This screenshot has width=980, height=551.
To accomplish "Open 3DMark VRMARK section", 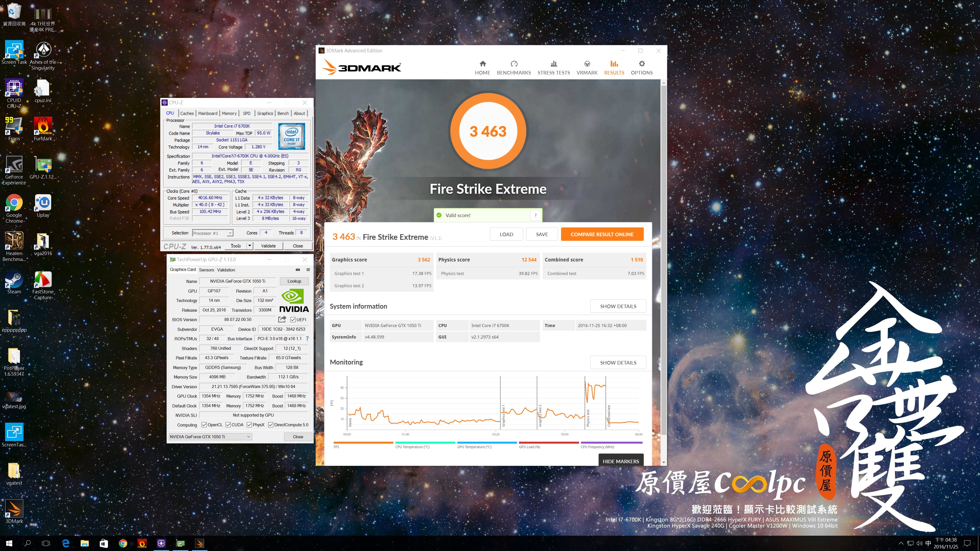I will coord(587,68).
